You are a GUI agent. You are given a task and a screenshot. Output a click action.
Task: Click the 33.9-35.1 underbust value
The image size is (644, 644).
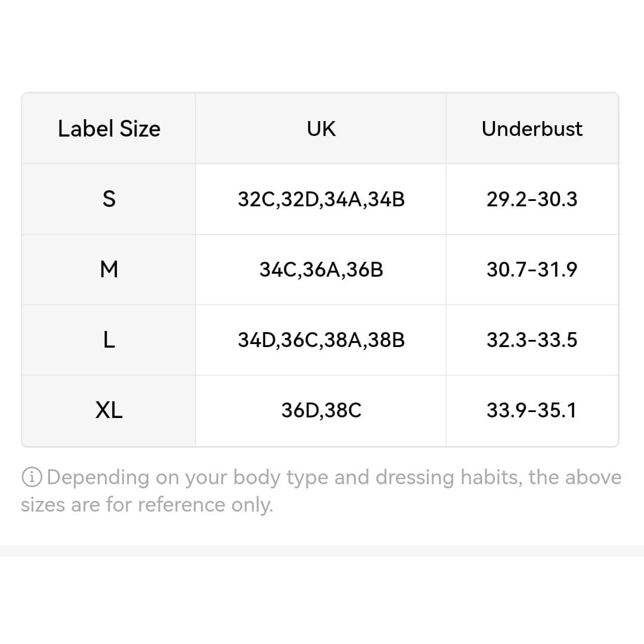click(x=532, y=410)
